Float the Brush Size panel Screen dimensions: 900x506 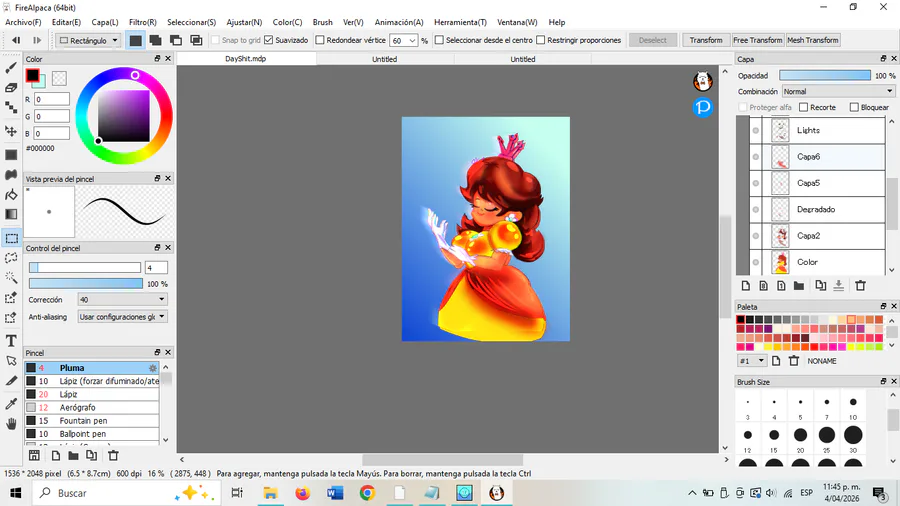tap(883, 382)
